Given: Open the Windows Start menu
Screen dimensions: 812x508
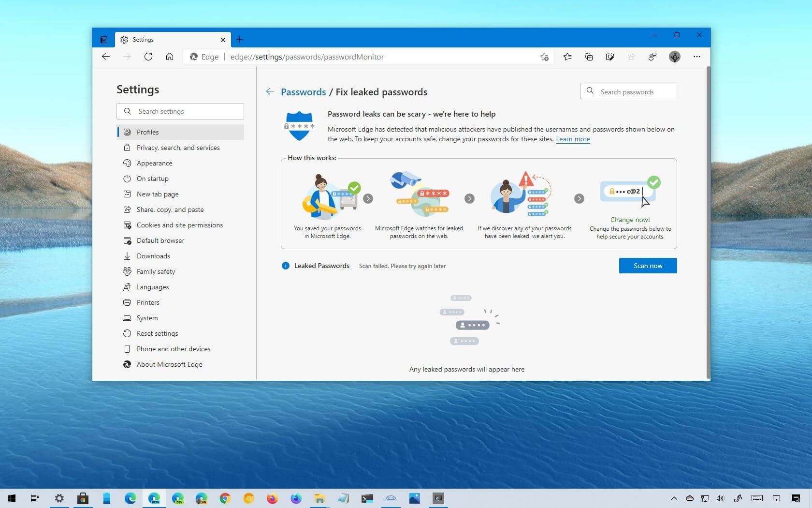Looking at the screenshot, I should 12,498.
